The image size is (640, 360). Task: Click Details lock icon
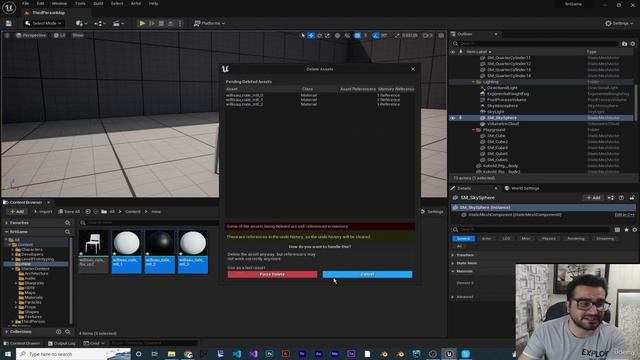(x=632, y=198)
